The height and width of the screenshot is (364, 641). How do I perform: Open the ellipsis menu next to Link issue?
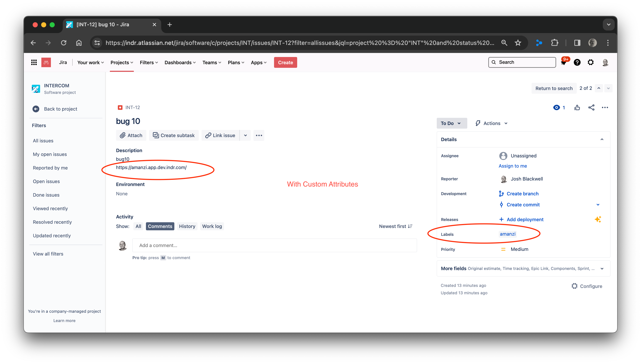[259, 135]
